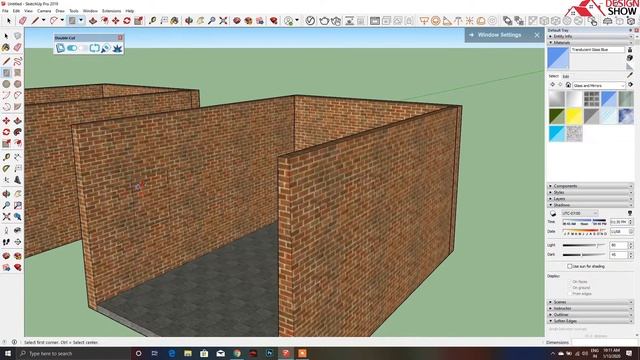
Task: Click the refresh-frame icon in Double Cut toolbar
Action: (94, 48)
